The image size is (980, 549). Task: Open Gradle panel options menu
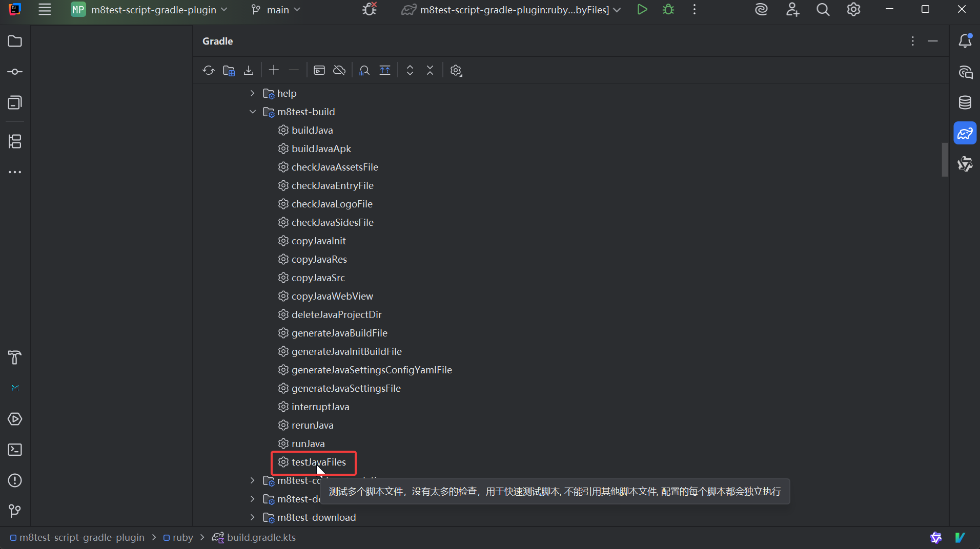(x=913, y=41)
